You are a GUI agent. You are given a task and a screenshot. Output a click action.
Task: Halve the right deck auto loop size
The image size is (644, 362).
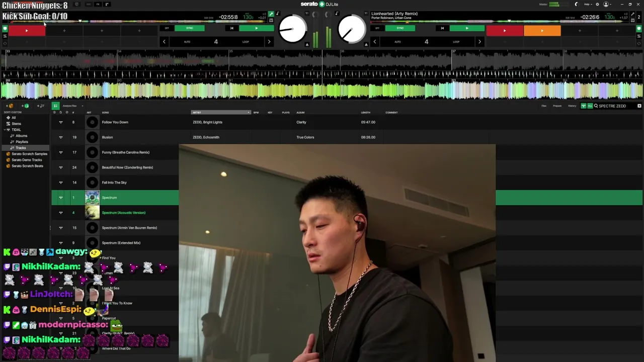click(374, 42)
